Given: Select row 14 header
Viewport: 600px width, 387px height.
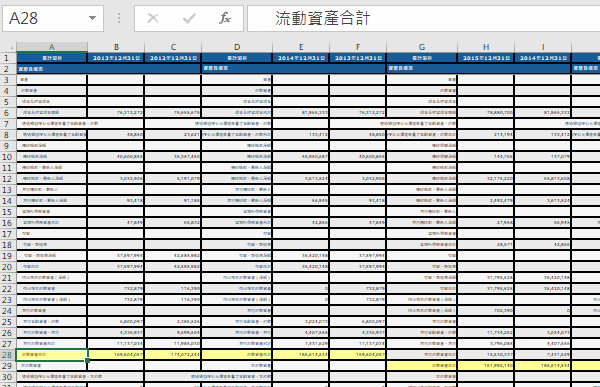Looking at the screenshot, I should point(8,201).
